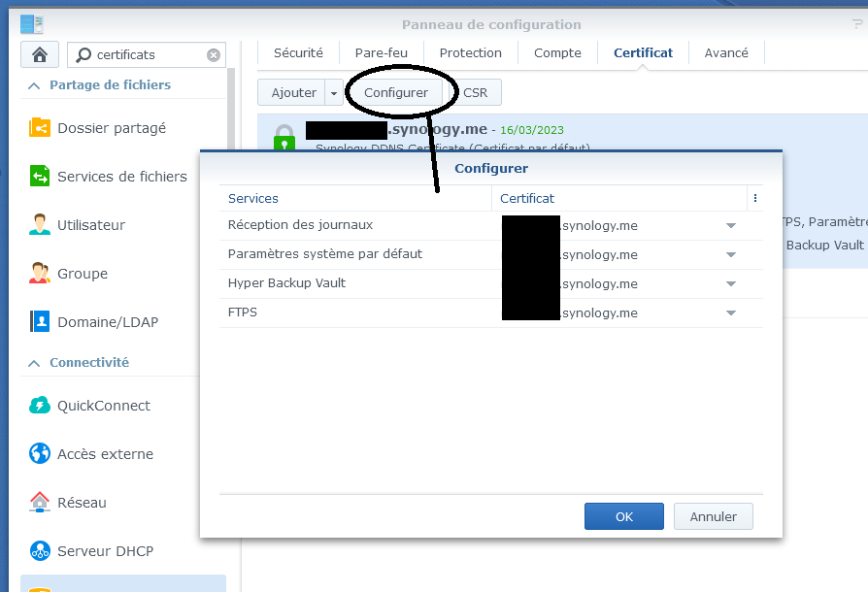The width and height of the screenshot is (868, 592).
Task: Click the CSR button
Action: [476, 92]
